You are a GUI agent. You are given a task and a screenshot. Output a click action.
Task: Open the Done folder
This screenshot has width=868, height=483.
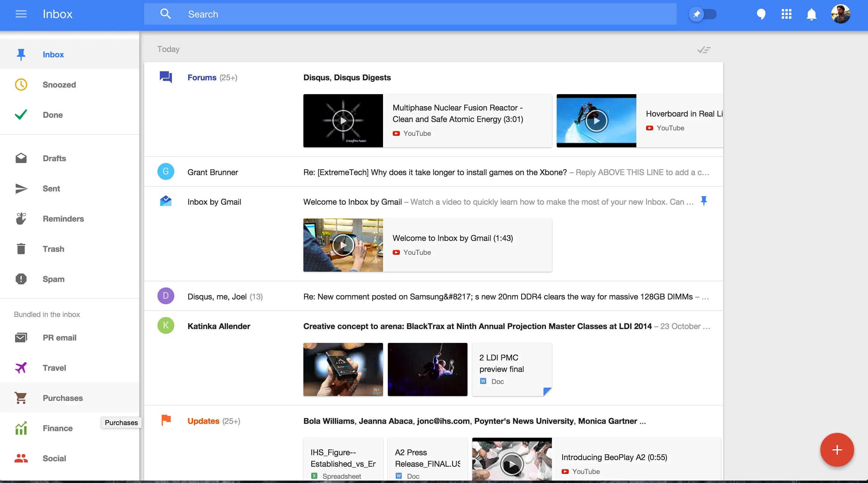[52, 115]
